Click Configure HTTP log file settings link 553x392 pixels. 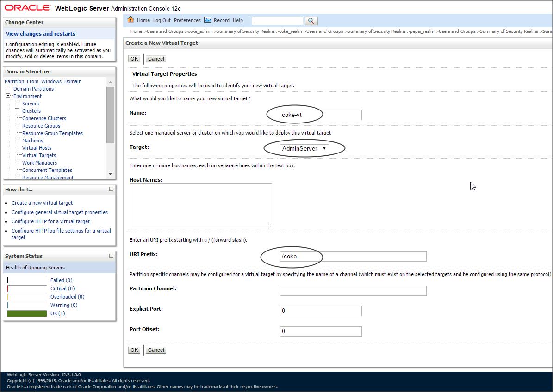point(61,234)
